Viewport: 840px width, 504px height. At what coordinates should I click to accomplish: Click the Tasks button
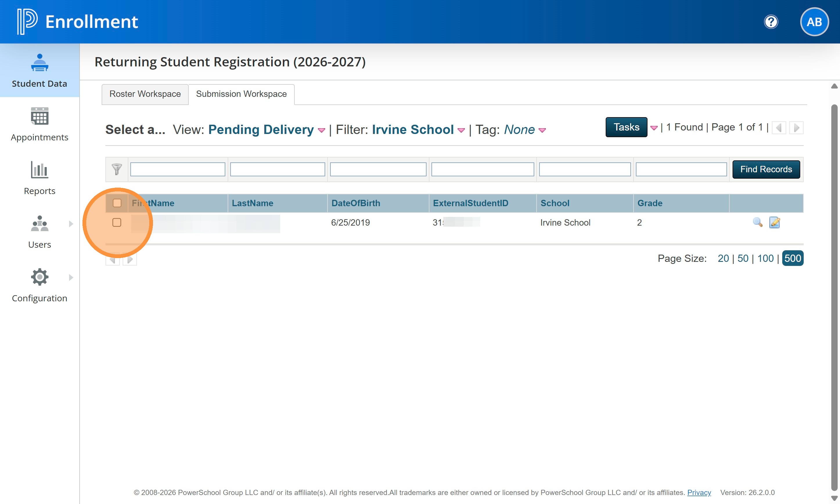tap(626, 127)
